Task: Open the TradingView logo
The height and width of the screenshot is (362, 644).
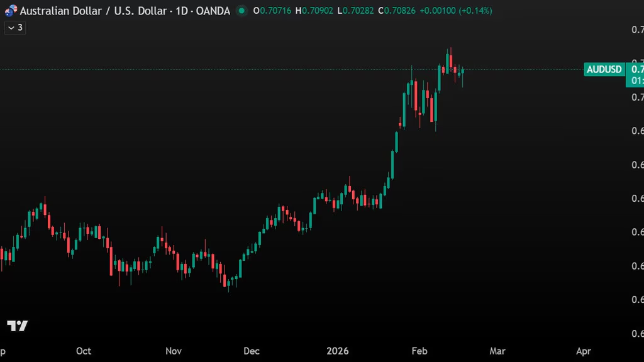Action: coord(18,326)
